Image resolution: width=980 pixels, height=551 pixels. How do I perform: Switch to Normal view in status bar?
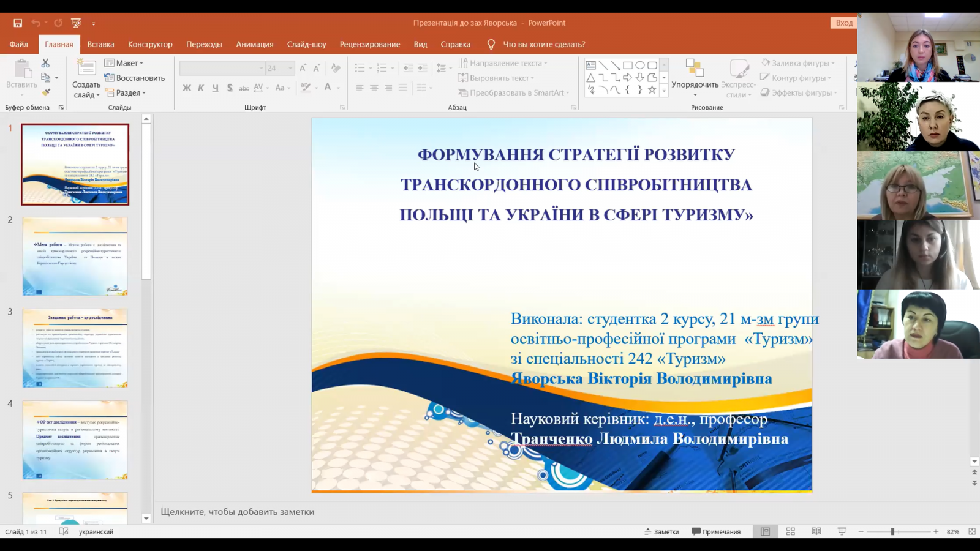click(x=766, y=531)
